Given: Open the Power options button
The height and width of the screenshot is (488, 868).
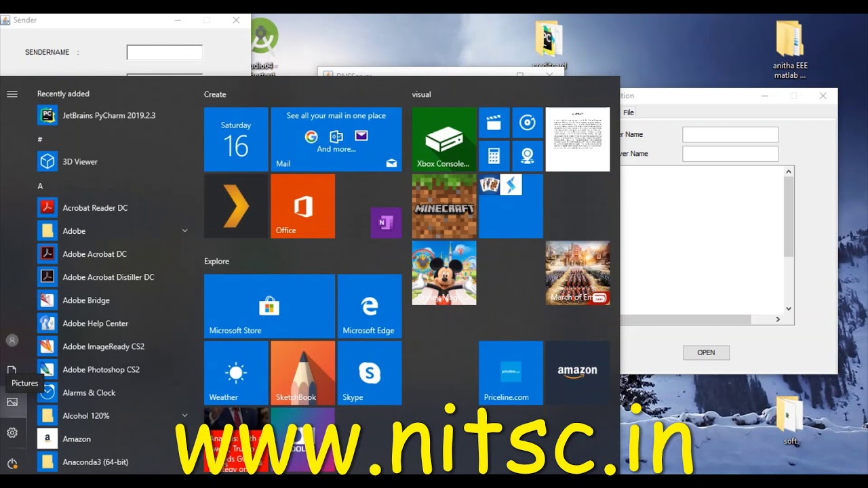Looking at the screenshot, I should 12,464.
